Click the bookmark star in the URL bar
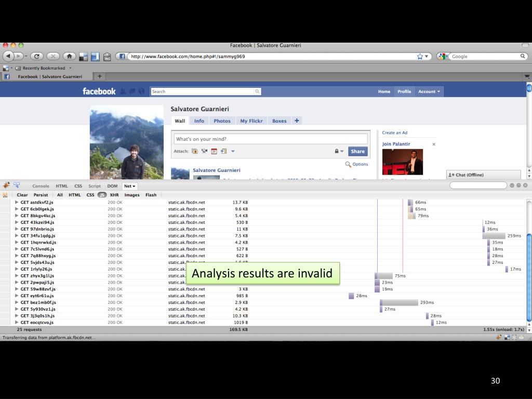532x399 pixels. pyautogui.click(x=420, y=56)
